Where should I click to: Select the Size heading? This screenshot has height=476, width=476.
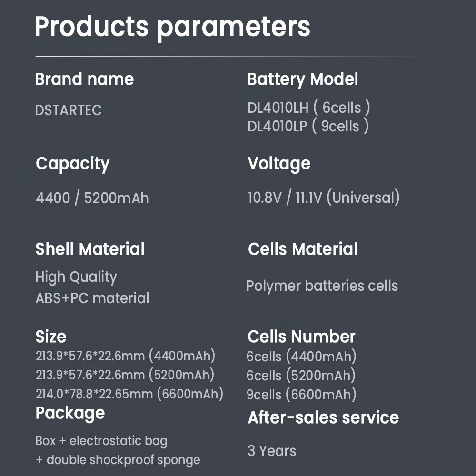click(51, 337)
